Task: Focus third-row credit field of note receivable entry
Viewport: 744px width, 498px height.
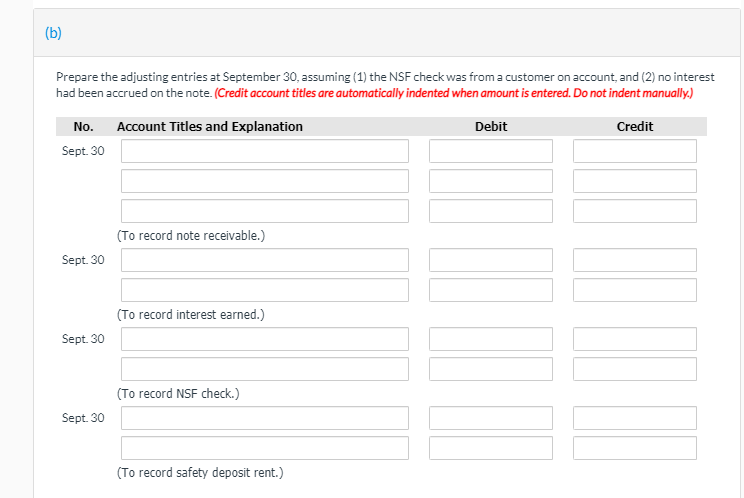Action: (635, 211)
